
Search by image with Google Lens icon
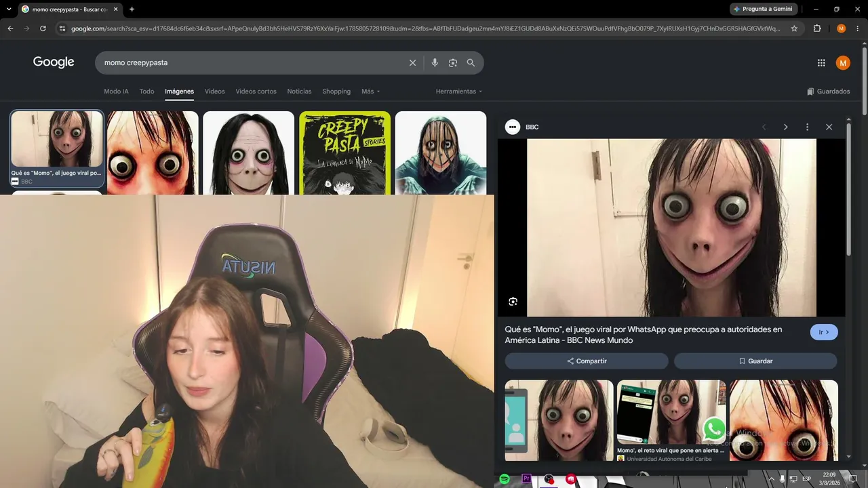[x=453, y=62]
